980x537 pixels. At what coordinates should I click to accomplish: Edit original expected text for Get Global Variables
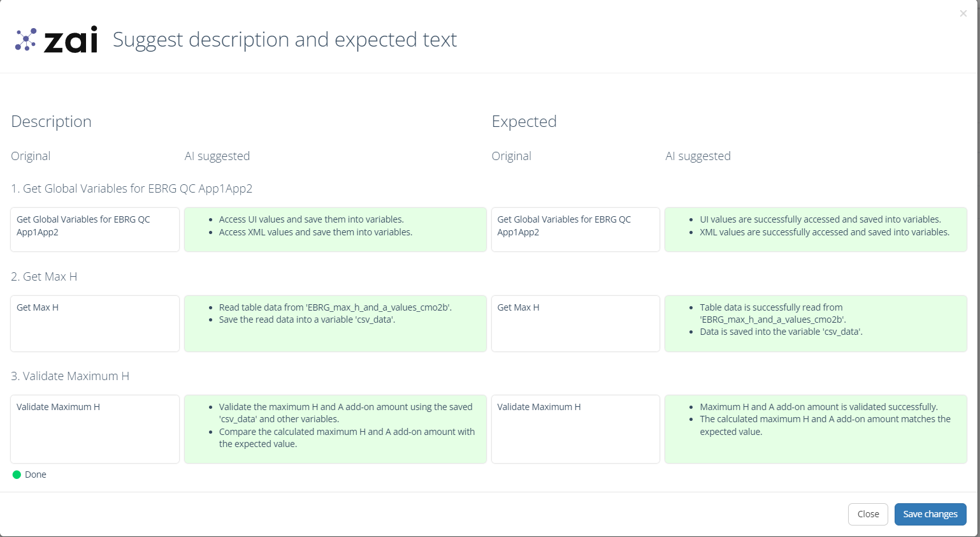(575, 230)
